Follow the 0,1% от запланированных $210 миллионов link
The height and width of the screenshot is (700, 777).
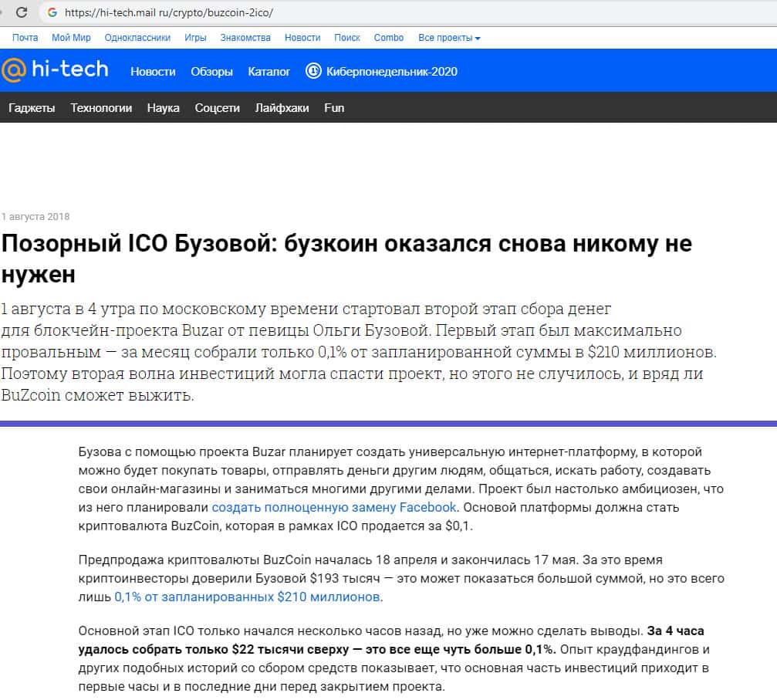pyautogui.click(x=247, y=597)
